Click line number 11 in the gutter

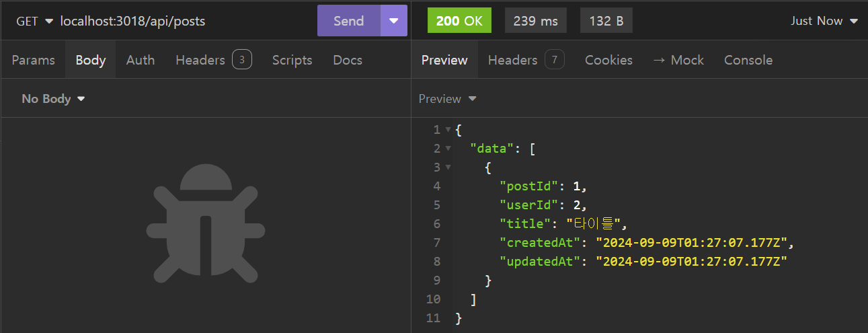(434, 318)
